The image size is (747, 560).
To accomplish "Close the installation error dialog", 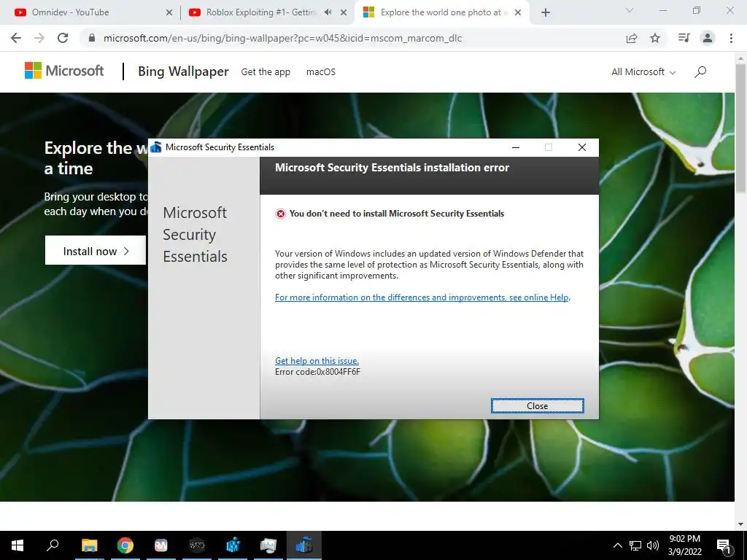I will 537,405.
